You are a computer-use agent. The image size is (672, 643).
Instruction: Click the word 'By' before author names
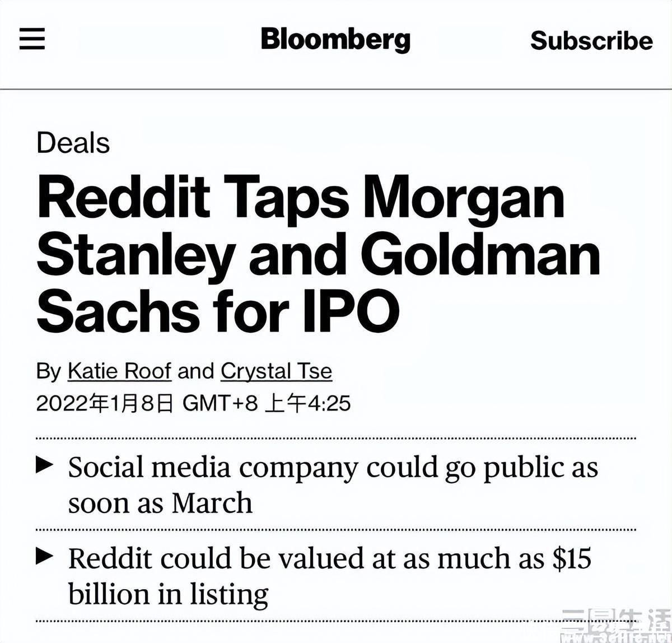click(49, 371)
